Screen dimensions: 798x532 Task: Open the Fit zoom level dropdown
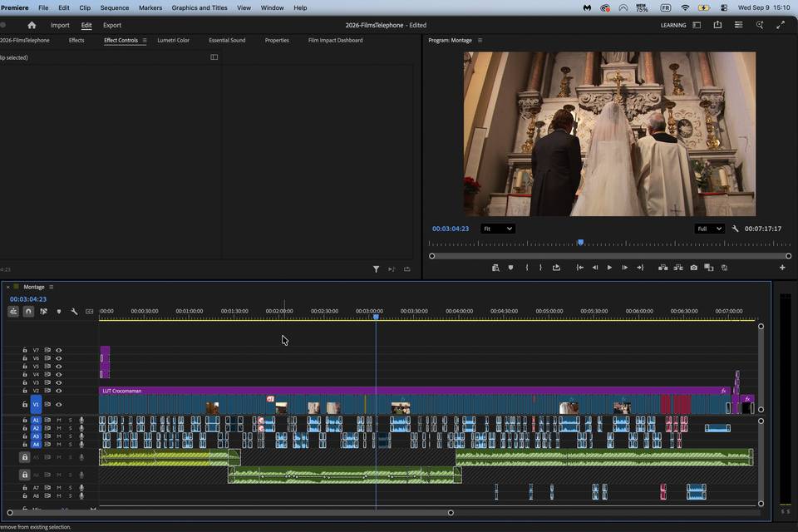(498, 229)
